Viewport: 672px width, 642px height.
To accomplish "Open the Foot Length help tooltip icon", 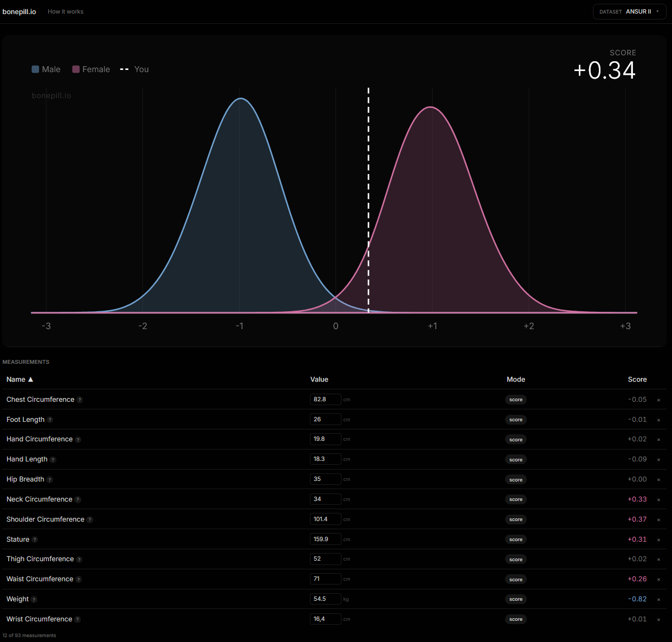I will [x=50, y=420].
